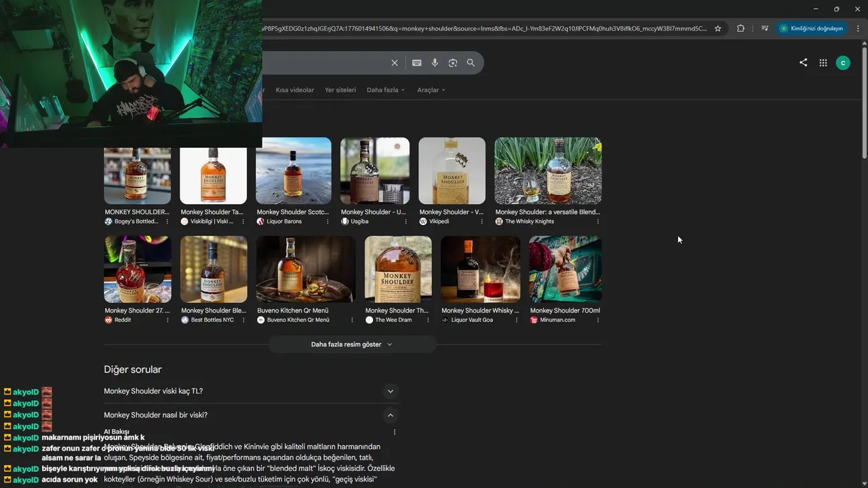
Task: Click the Best Bottles NYC bottle image
Action: 214,269
